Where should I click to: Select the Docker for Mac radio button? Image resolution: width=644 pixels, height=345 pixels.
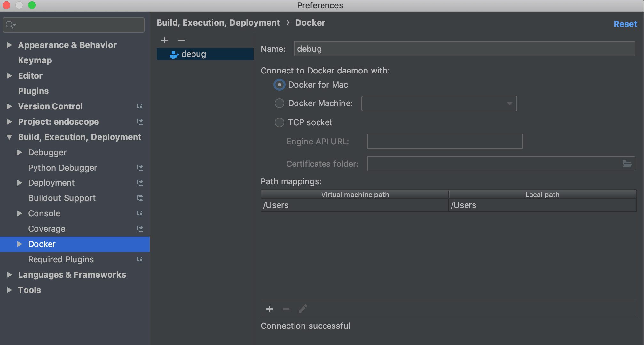279,85
